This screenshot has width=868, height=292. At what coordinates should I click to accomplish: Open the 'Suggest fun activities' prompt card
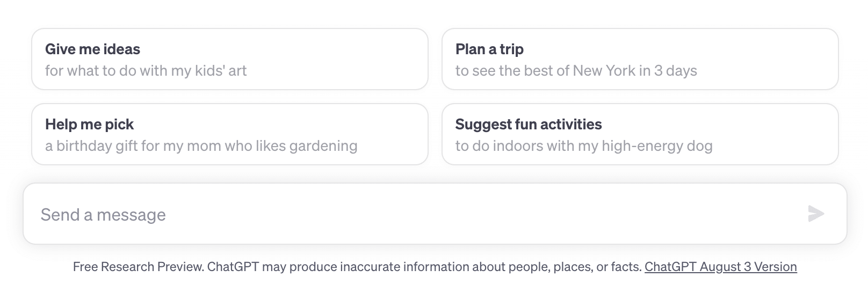[x=640, y=134]
